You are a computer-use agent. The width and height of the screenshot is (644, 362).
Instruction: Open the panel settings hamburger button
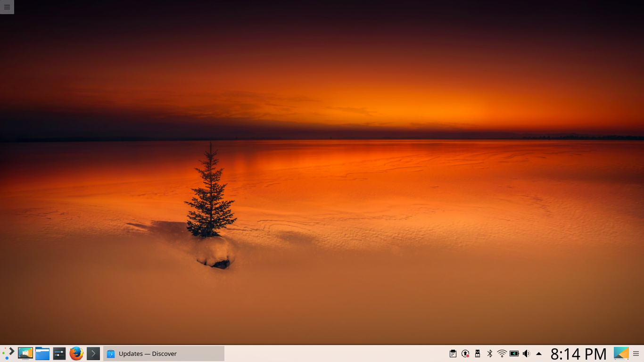(x=636, y=354)
